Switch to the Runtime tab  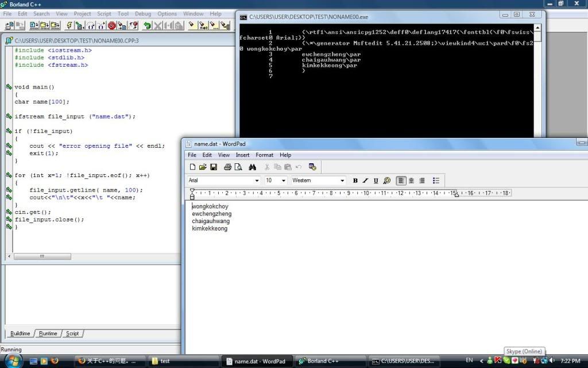pyautogui.click(x=48, y=333)
